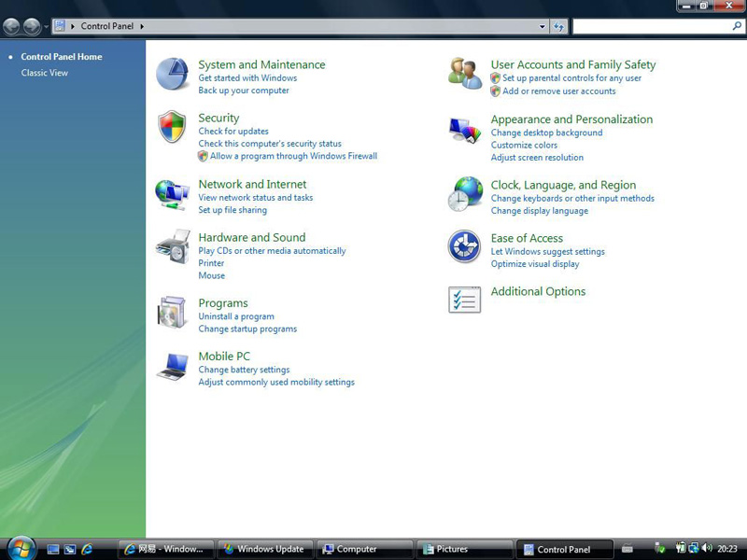The height and width of the screenshot is (560, 747).
Task: Click the search magnifier icon
Action: pyautogui.click(x=737, y=26)
